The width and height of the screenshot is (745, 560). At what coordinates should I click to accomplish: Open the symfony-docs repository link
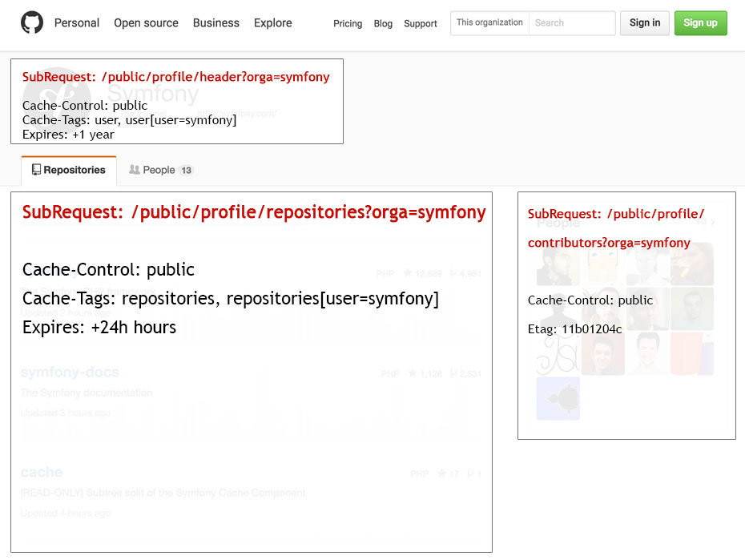point(70,372)
